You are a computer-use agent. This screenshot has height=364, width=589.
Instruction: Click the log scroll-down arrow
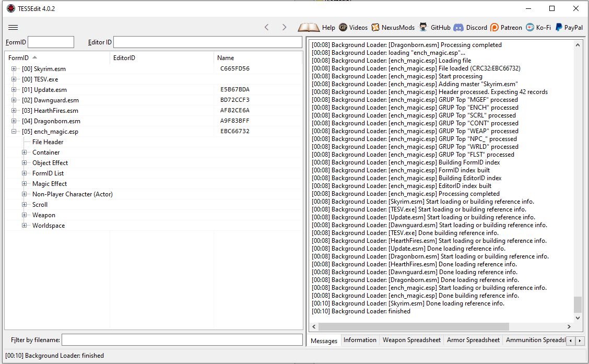[578, 318]
